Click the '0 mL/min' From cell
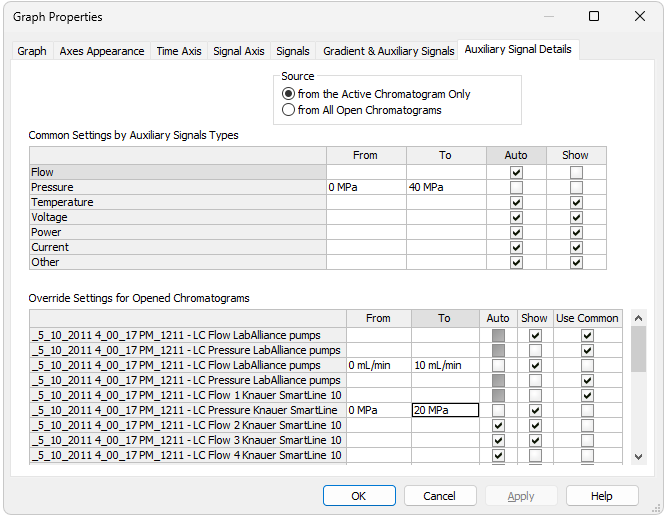The height and width of the screenshot is (517, 667). coord(379,365)
